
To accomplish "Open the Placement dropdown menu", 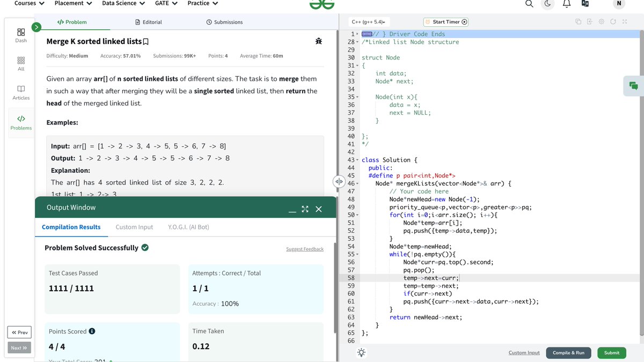I will click(73, 3).
